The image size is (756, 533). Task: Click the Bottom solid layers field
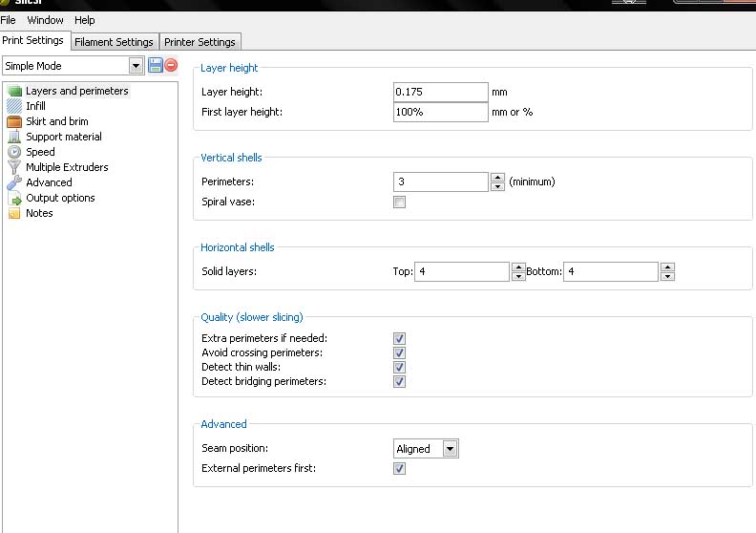tap(611, 271)
